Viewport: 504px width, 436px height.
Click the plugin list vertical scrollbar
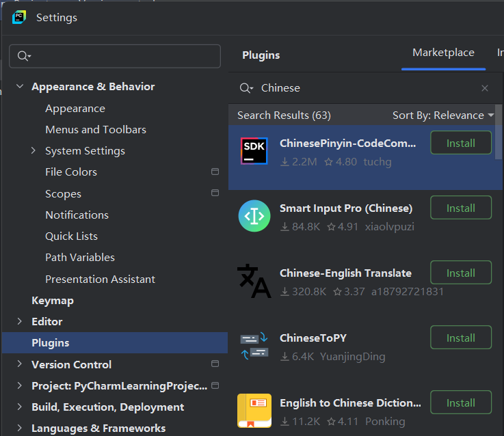pyautogui.click(x=499, y=132)
